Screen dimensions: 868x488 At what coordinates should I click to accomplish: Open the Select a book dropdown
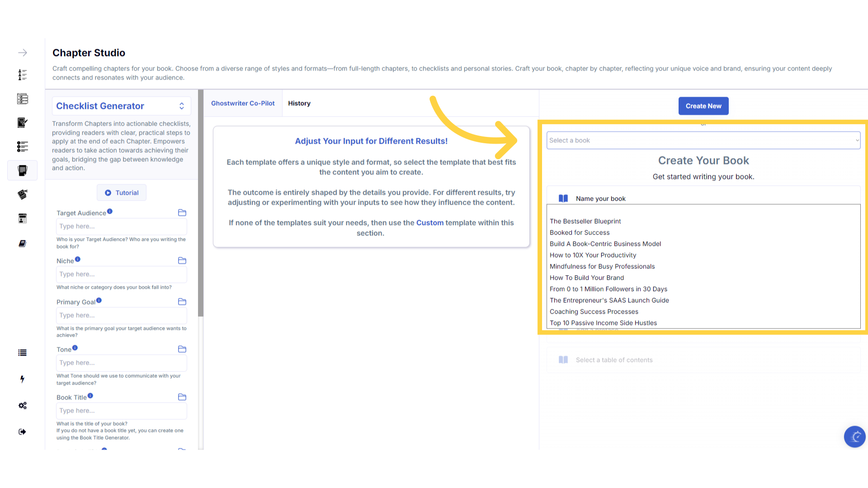click(x=703, y=141)
